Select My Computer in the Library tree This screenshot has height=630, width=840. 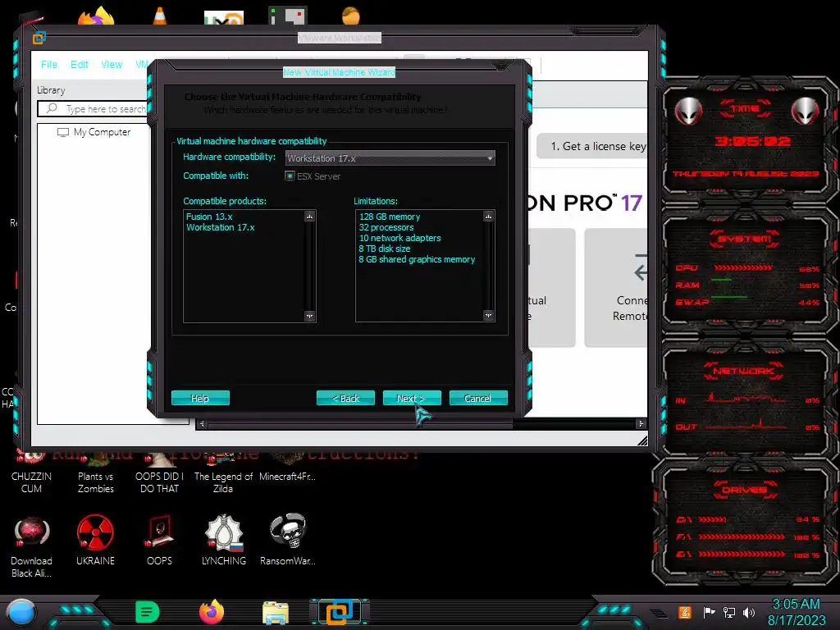[x=94, y=132]
